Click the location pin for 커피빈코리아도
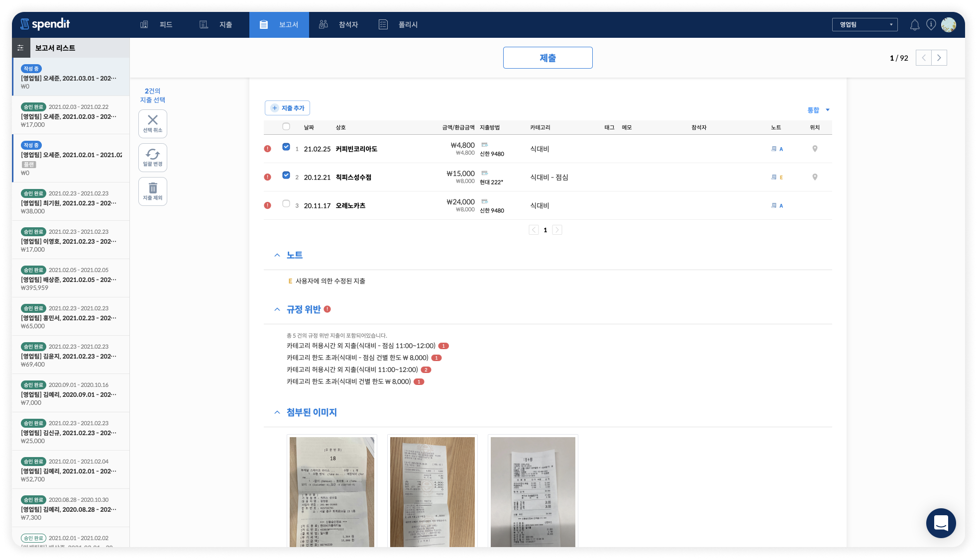The image size is (978, 560). [x=815, y=148]
